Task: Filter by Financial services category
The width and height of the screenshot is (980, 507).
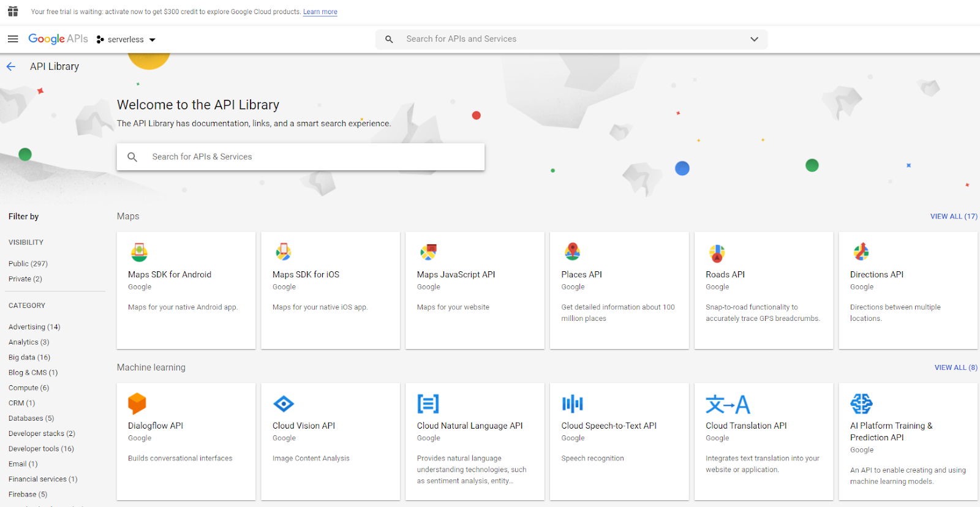Action: coord(43,479)
